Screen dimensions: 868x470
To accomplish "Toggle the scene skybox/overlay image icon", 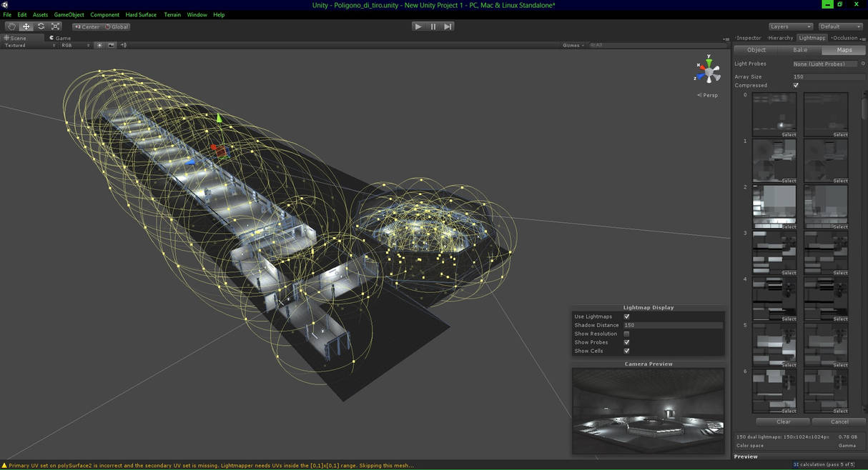I will click(111, 45).
